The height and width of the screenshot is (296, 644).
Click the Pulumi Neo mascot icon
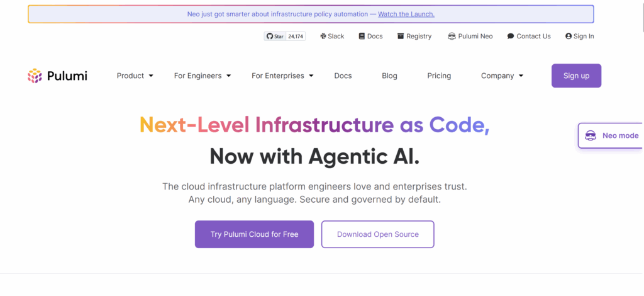click(x=452, y=37)
